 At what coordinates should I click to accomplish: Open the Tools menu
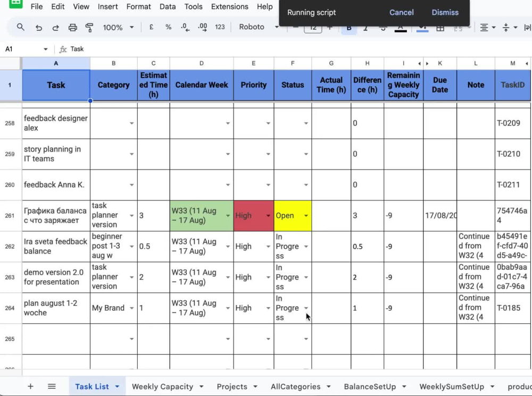pos(194,6)
